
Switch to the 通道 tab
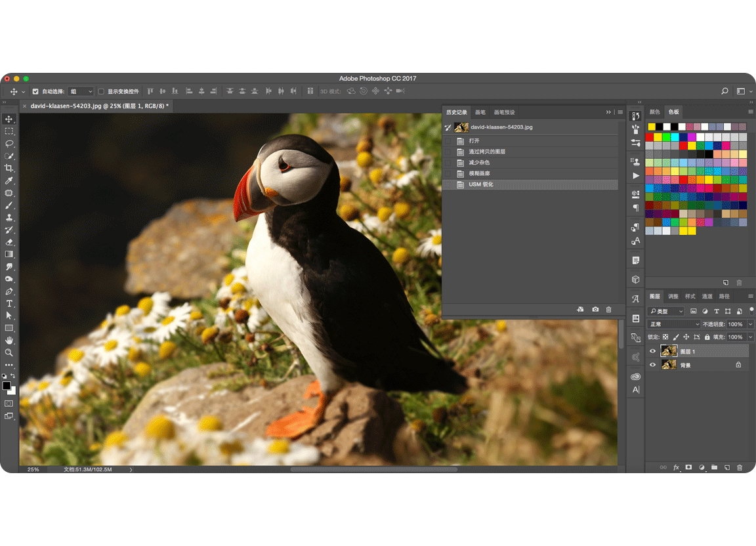point(707,297)
